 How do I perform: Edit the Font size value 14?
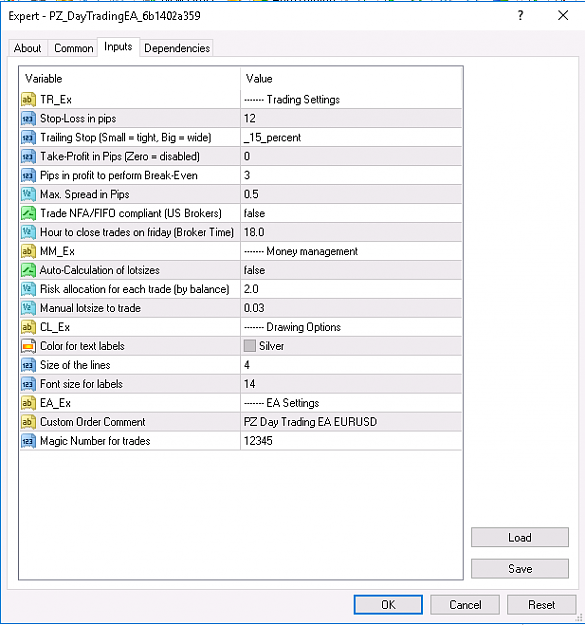351,384
